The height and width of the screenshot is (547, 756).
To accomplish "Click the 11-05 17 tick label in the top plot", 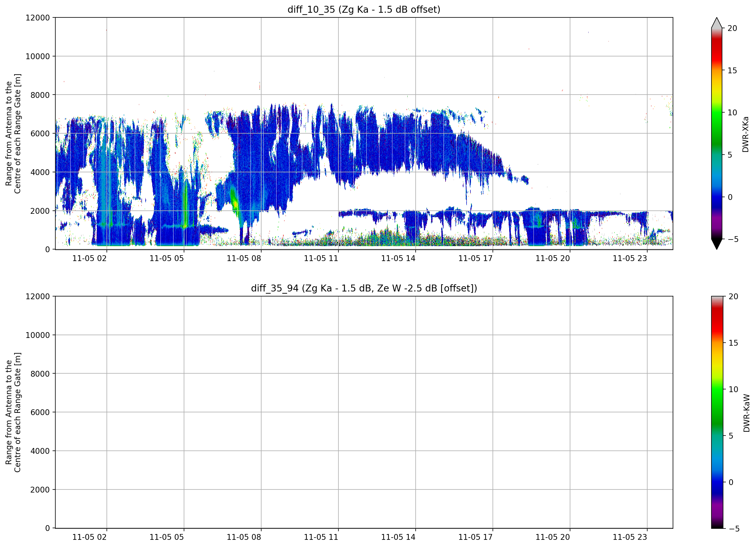I will (x=475, y=258).
